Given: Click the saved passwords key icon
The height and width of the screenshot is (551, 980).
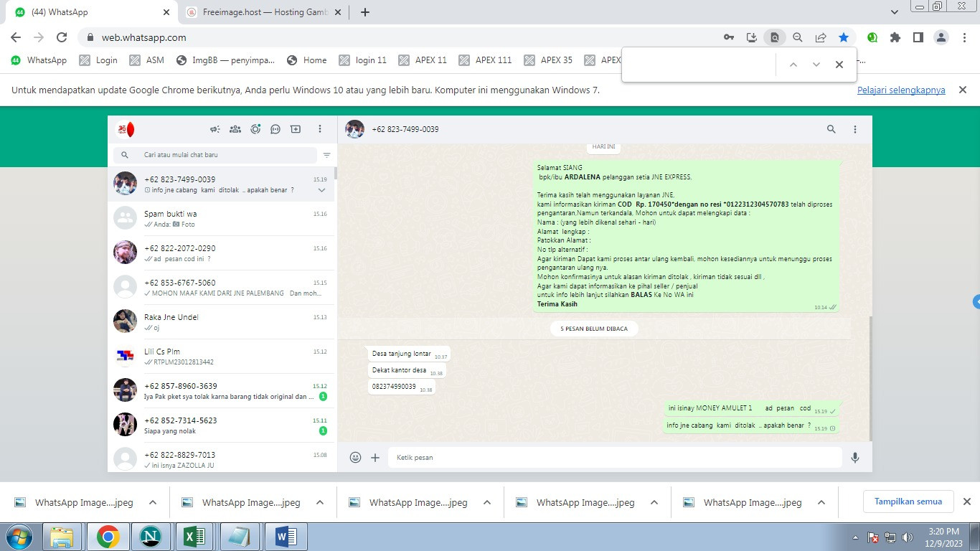Looking at the screenshot, I should (729, 37).
